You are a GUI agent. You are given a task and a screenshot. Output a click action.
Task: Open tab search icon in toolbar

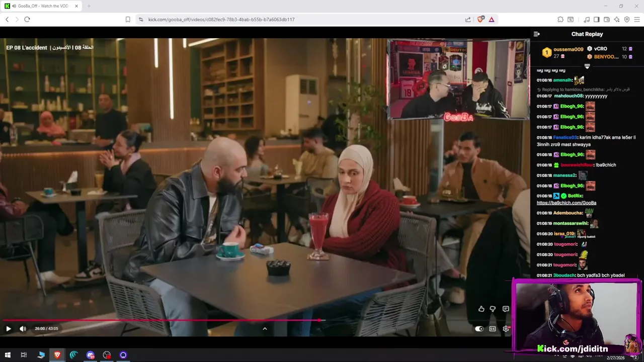[571, 19]
